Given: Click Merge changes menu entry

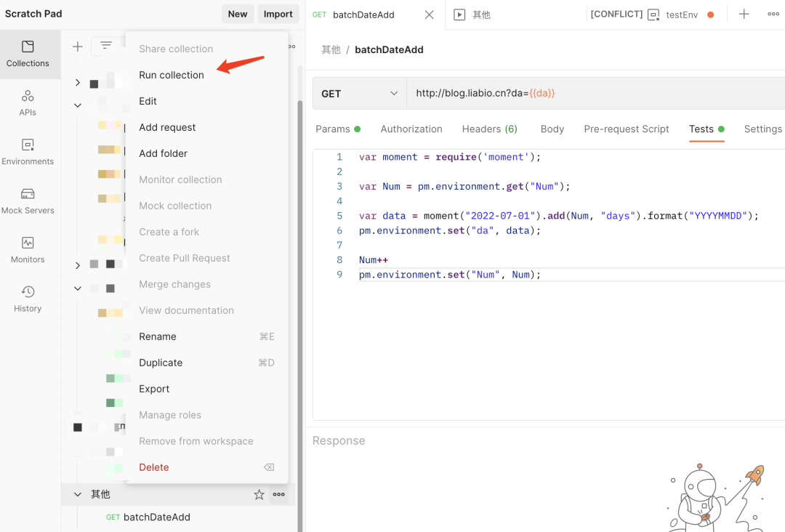Looking at the screenshot, I should tap(206, 284).
